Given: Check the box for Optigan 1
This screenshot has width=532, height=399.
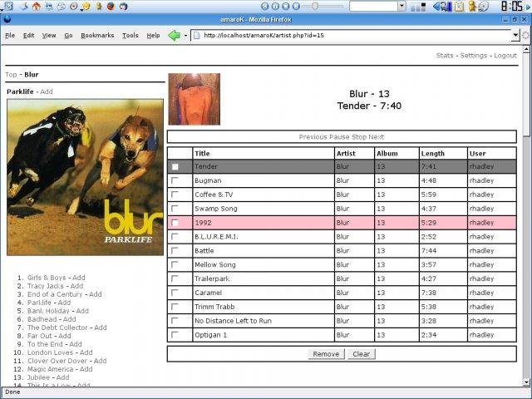Looking at the screenshot, I should [175, 335].
